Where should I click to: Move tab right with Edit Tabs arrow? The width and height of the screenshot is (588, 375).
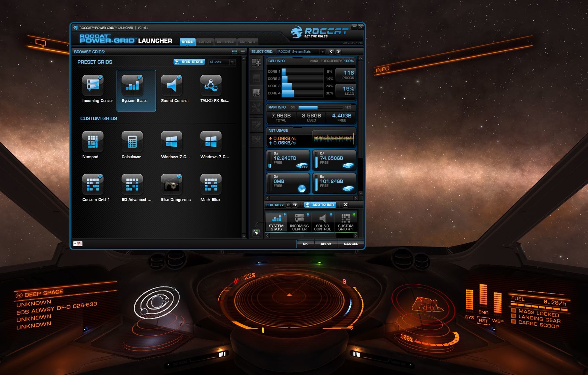tap(295, 205)
